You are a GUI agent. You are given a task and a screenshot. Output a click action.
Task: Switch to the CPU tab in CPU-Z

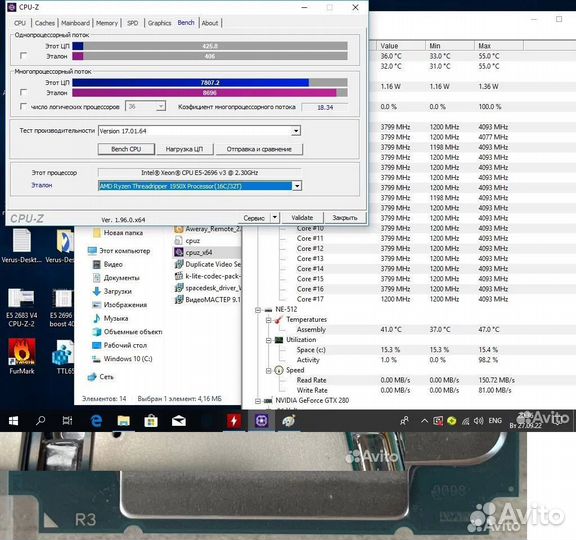pyautogui.click(x=20, y=23)
